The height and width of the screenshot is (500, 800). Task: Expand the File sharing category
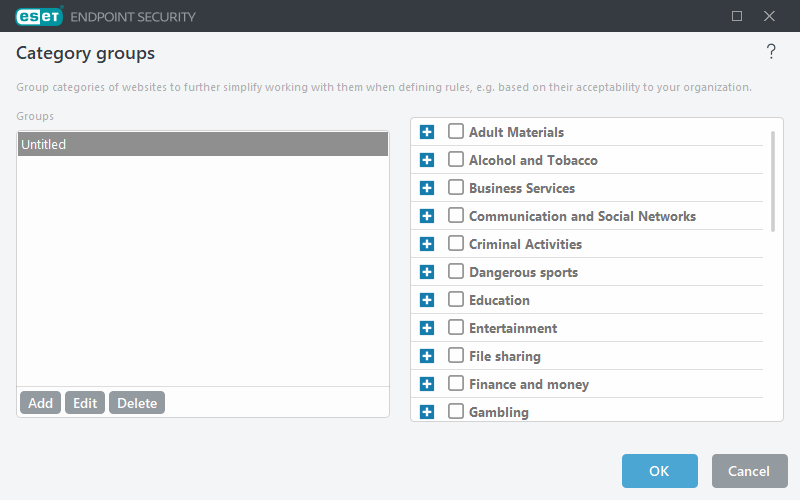[427, 356]
